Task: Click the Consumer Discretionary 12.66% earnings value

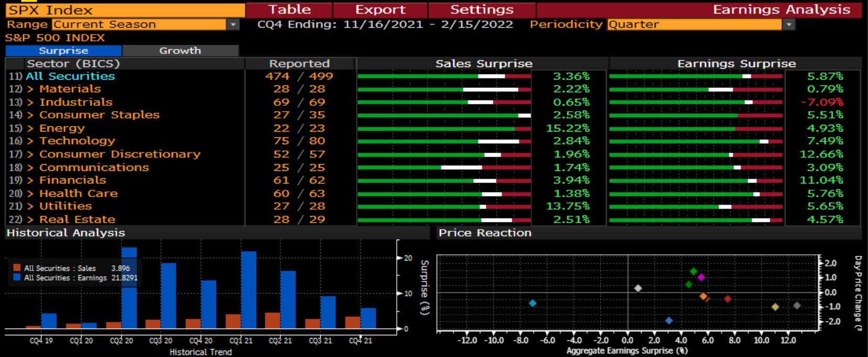Action: point(821,154)
